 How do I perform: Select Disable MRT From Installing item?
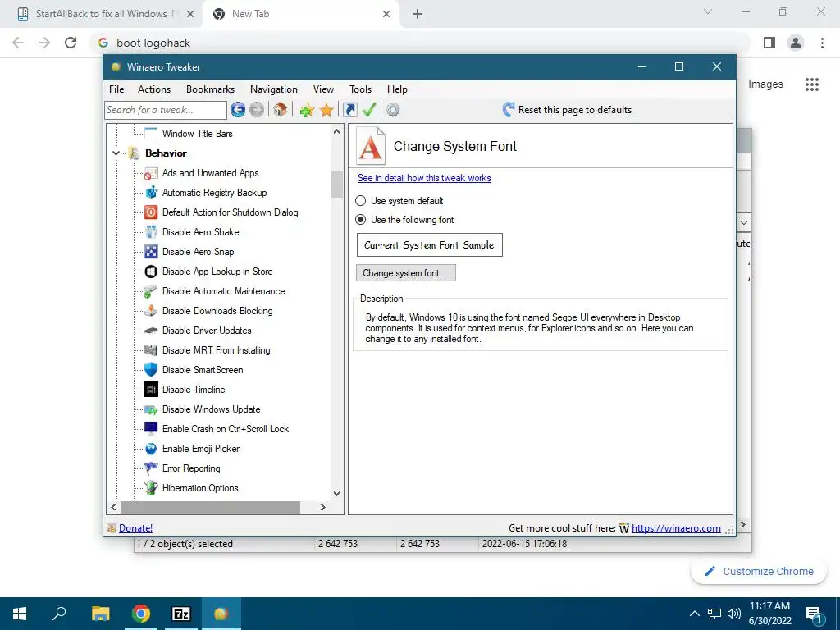tap(216, 350)
